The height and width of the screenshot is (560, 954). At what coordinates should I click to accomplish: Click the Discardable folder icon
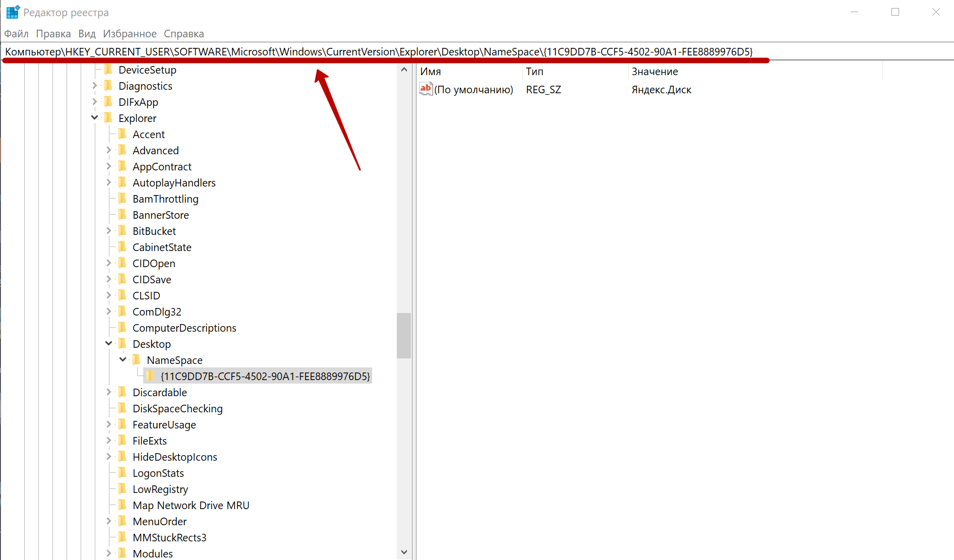point(122,392)
